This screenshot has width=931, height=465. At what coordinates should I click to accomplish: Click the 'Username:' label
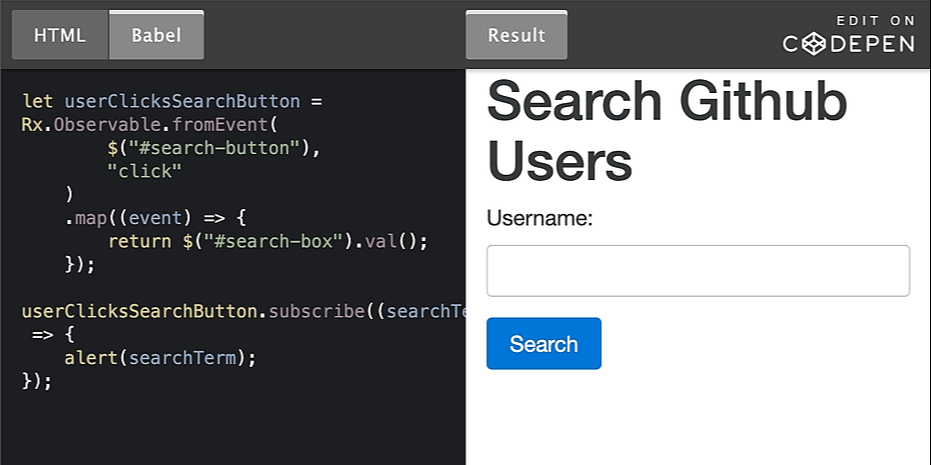pyautogui.click(x=540, y=218)
